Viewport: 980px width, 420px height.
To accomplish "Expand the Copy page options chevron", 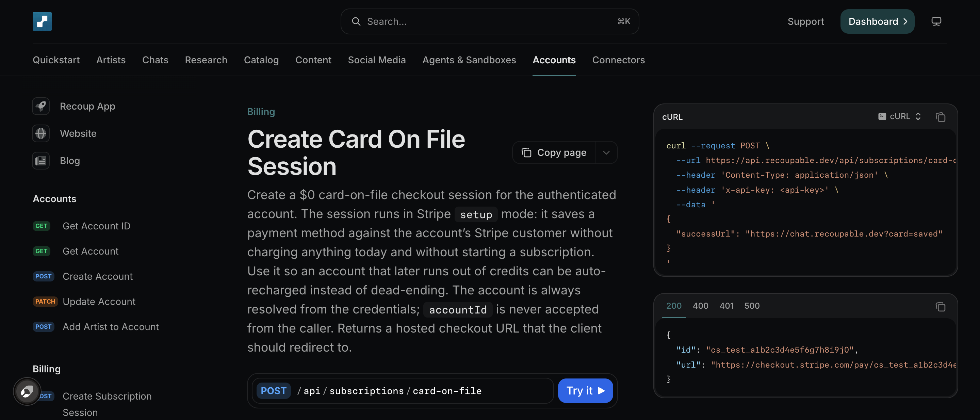I will pos(606,152).
